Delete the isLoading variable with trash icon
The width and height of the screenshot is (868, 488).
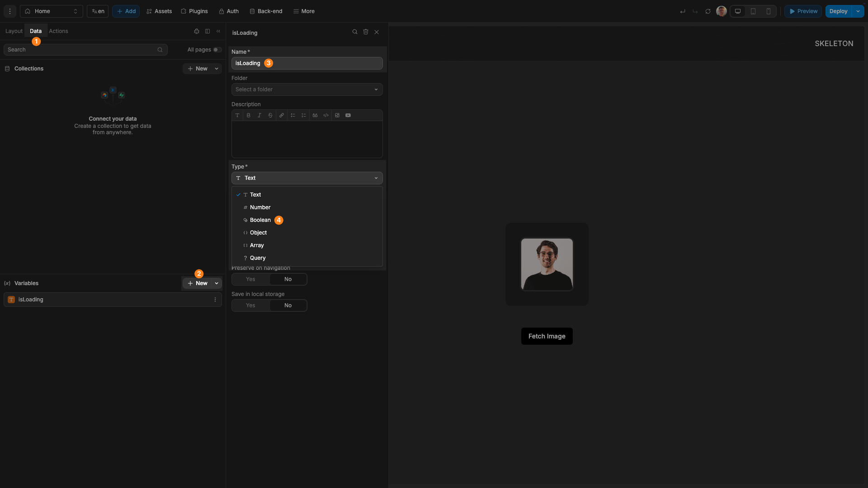(x=366, y=32)
